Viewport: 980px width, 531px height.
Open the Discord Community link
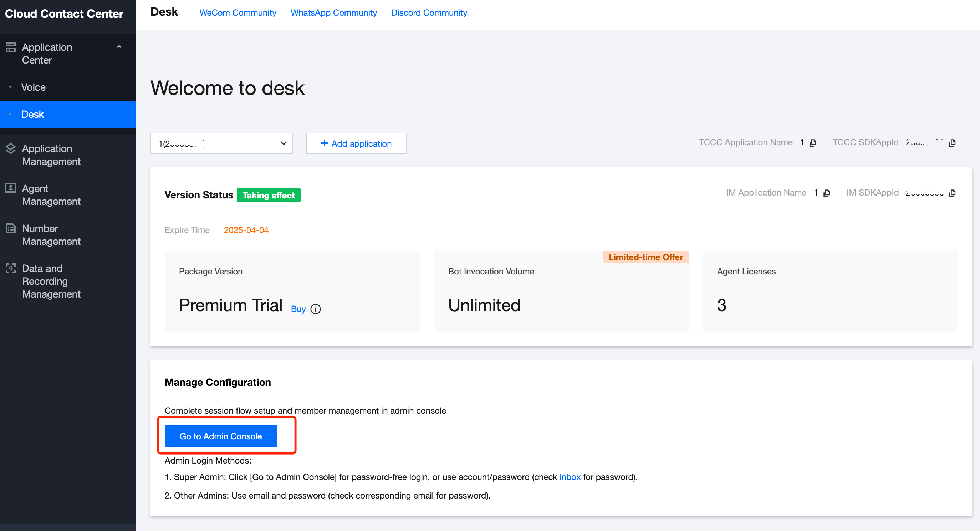pyautogui.click(x=429, y=12)
